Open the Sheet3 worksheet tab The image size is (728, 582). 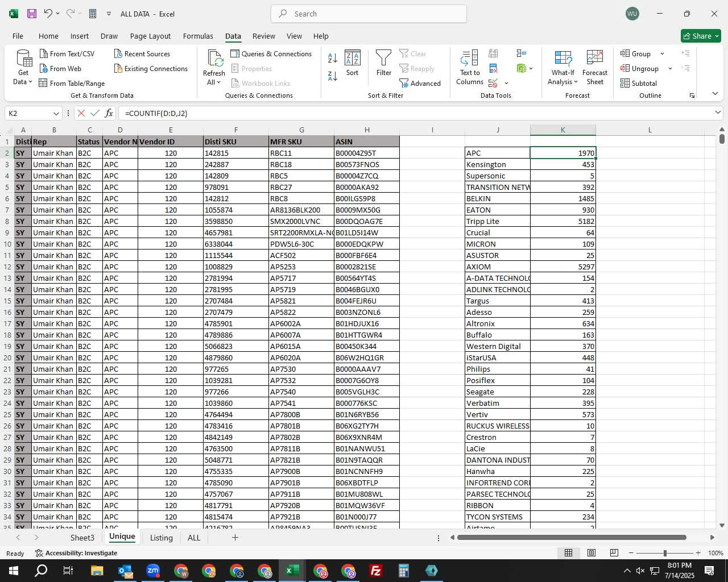[x=82, y=538]
